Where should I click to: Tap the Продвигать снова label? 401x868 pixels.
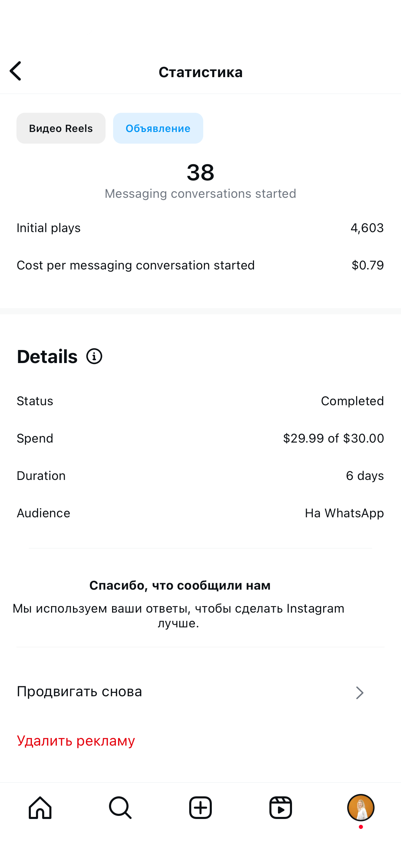pyautogui.click(x=80, y=692)
